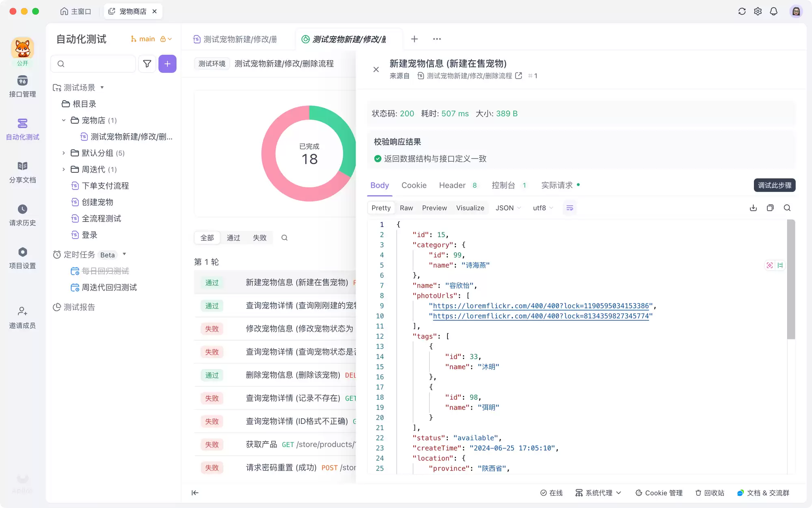Download the response body
812x508 pixels.
click(x=753, y=208)
